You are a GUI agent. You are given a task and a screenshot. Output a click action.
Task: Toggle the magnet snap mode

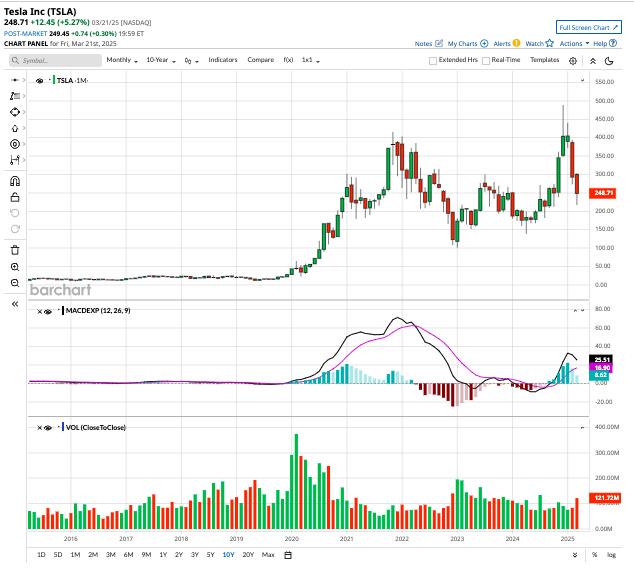pos(15,181)
